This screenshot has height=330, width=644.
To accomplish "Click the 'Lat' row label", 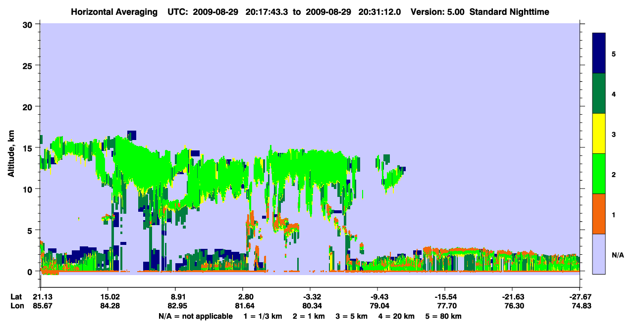I will pos(16,297).
